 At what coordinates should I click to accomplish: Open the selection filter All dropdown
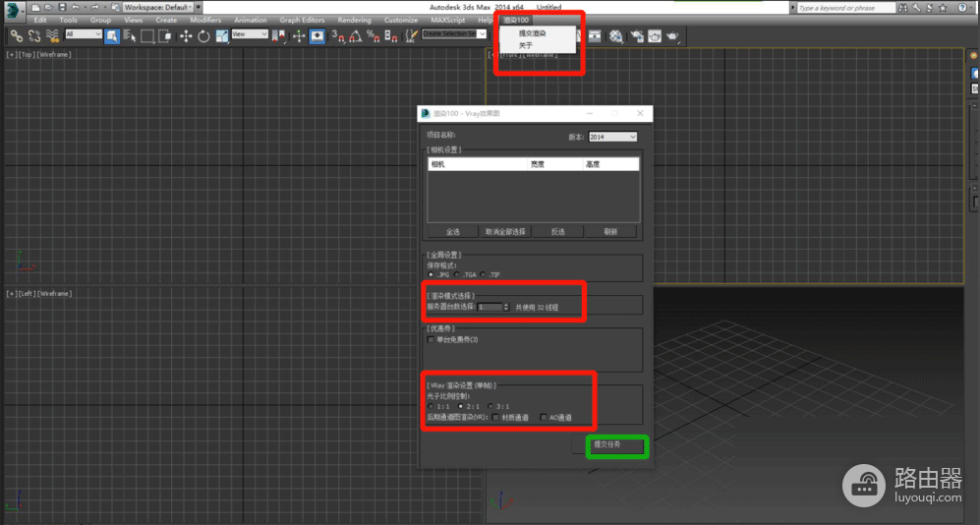click(x=84, y=33)
